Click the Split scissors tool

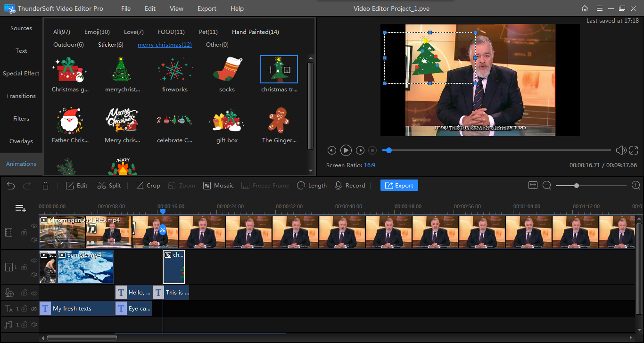[109, 186]
